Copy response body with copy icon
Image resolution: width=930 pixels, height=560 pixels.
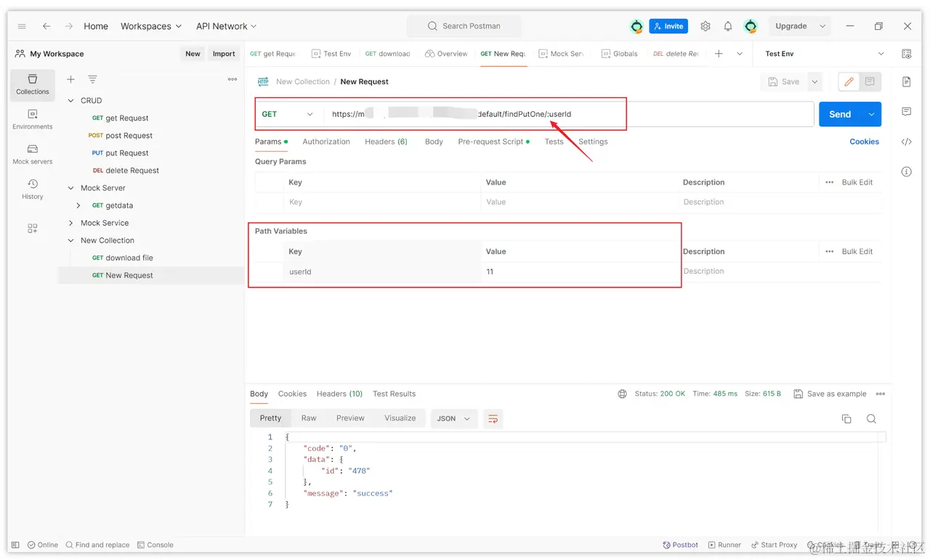coord(846,418)
